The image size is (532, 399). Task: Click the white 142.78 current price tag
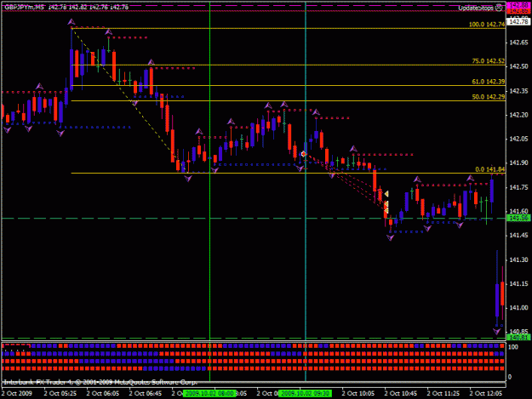[x=518, y=22]
